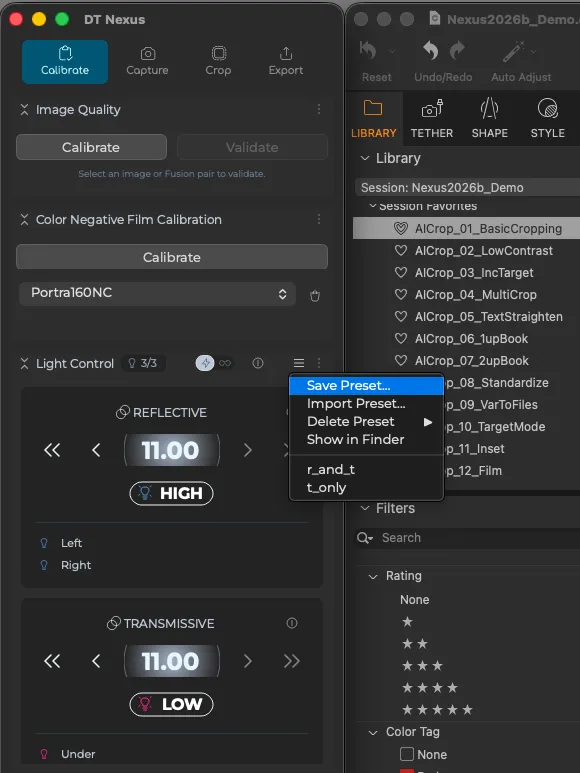Open Color Negative Film Calibration options dots

click(x=319, y=219)
